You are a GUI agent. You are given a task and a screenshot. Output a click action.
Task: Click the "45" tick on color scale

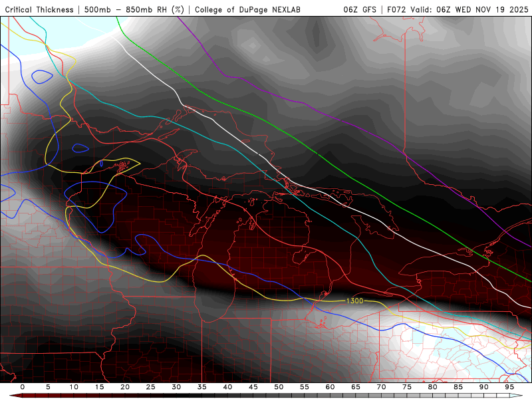click(253, 387)
